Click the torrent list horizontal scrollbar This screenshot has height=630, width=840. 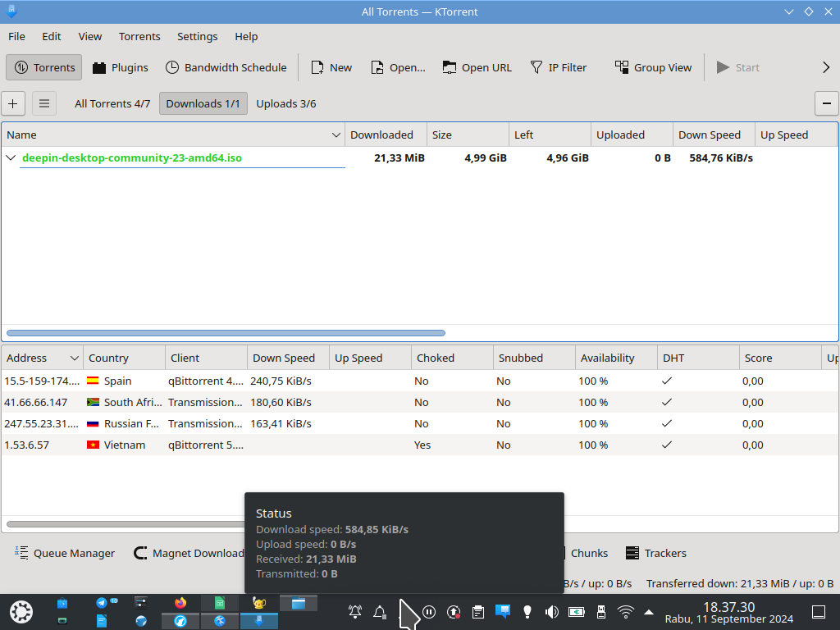(x=226, y=333)
